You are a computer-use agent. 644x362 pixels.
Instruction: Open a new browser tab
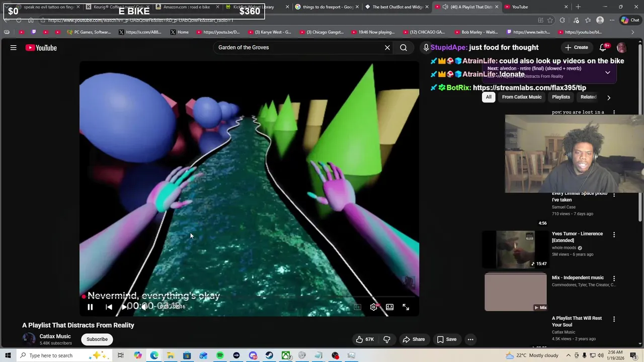pyautogui.click(x=578, y=7)
